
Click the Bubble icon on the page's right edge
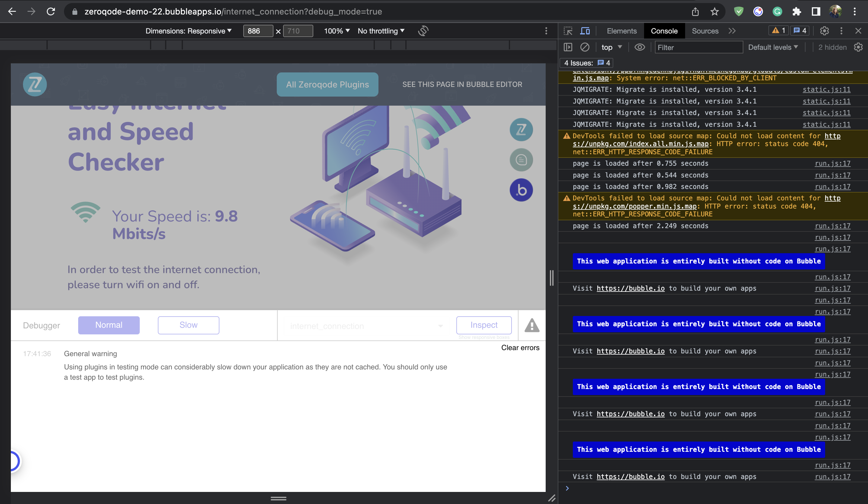point(521,190)
